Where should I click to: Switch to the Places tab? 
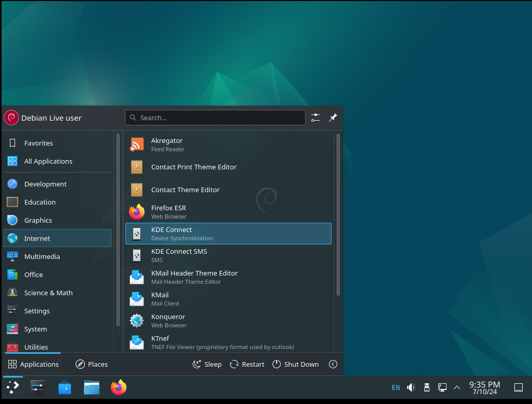[x=91, y=364]
